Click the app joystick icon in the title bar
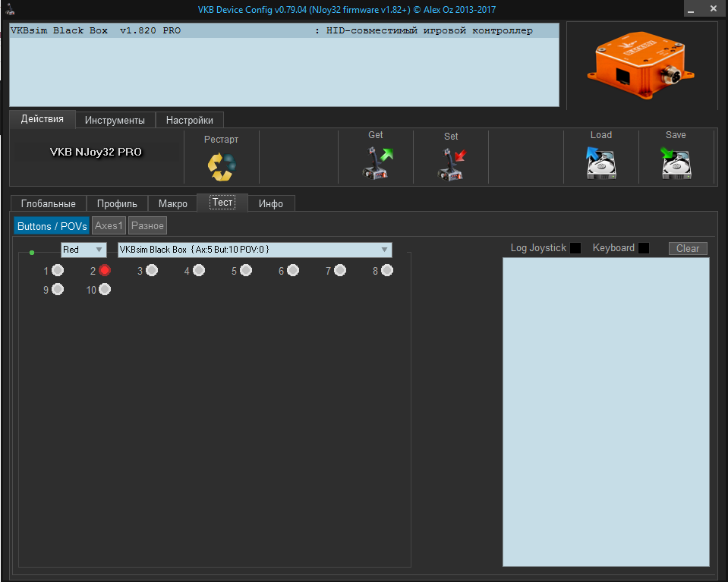 click(x=10, y=9)
